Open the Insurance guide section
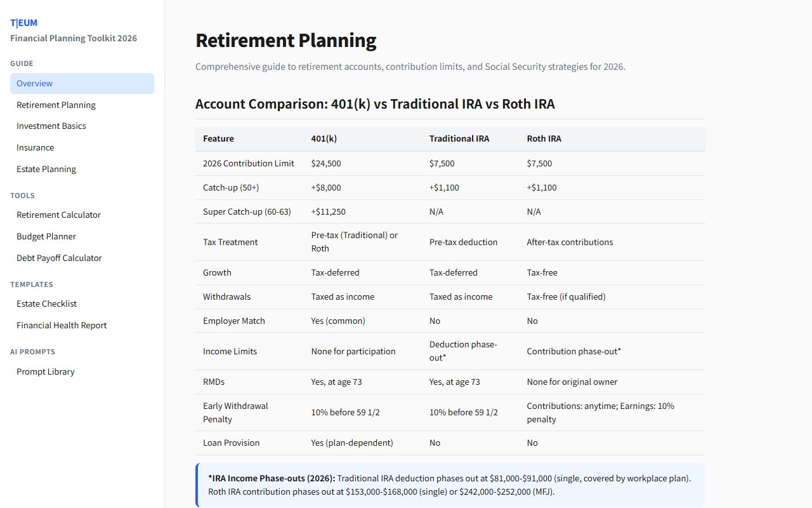The height and width of the screenshot is (508, 812). point(35,147)
